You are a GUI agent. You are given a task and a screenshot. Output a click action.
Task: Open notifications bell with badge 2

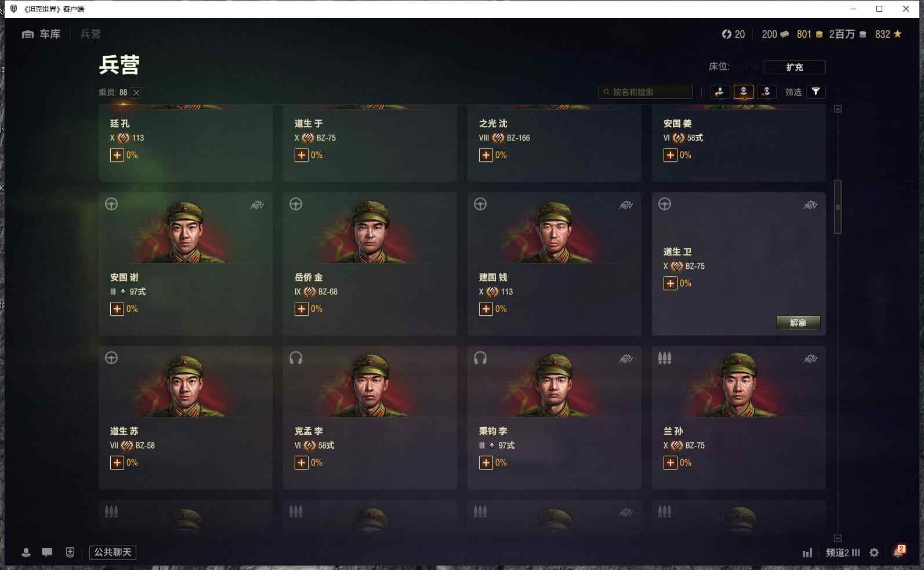899,551
